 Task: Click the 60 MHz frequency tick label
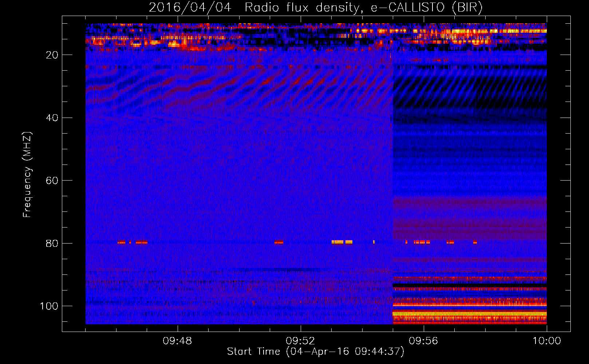52,181
